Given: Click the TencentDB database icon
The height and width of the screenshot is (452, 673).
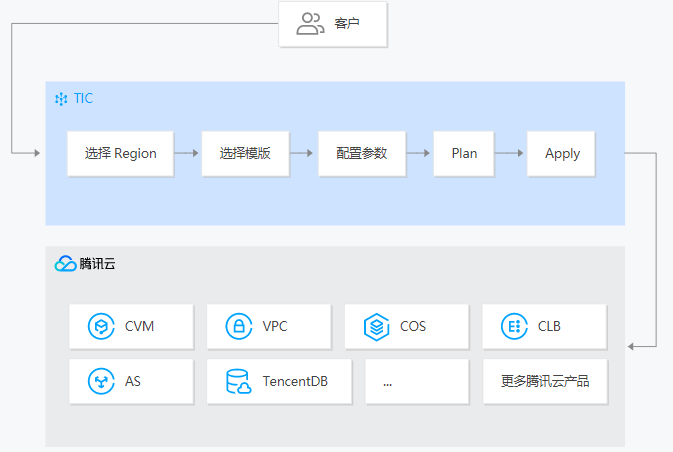Looking at the screenshot, I should [x=239, y=381].
